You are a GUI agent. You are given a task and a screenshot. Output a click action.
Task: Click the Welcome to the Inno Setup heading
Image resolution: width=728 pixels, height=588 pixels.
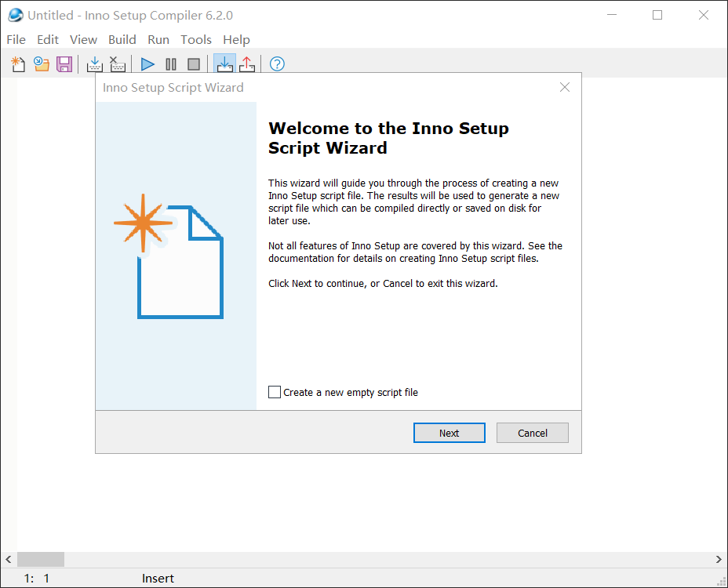tap(388, 138)
